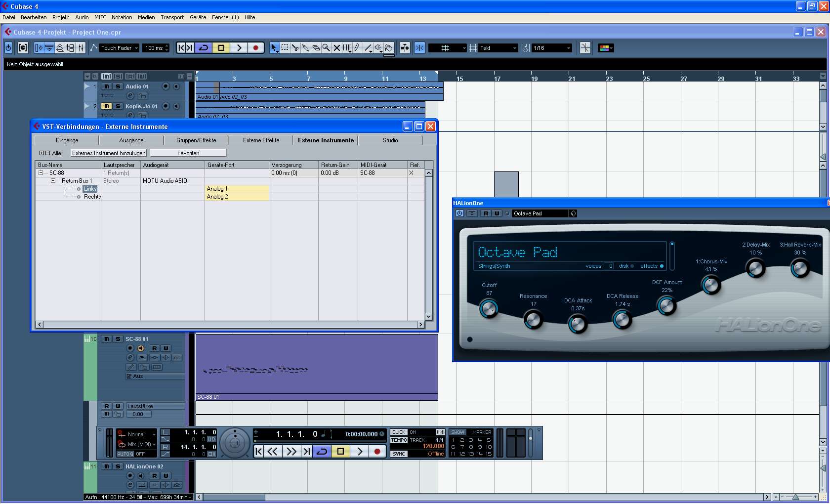
Task: Show the Info line
Action: click(x=49, y=48)
